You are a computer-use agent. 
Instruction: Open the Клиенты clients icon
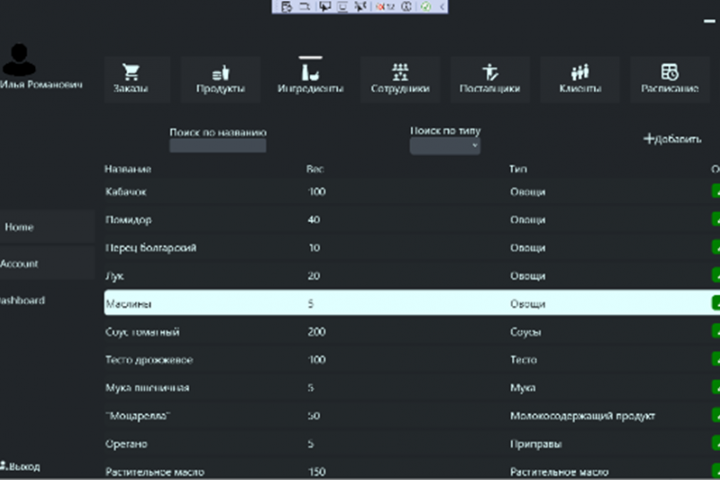[x=580, y=72]
